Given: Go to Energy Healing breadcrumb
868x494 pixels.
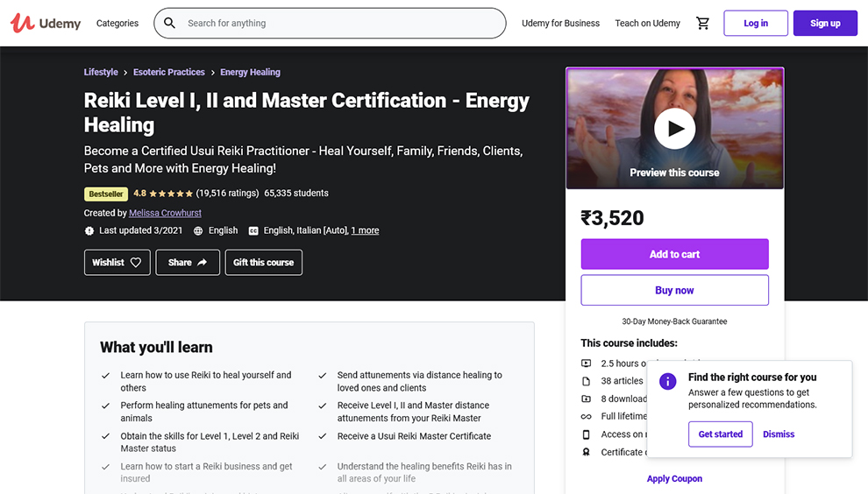Looking at the screenshot, I should (x=250, y=72).
